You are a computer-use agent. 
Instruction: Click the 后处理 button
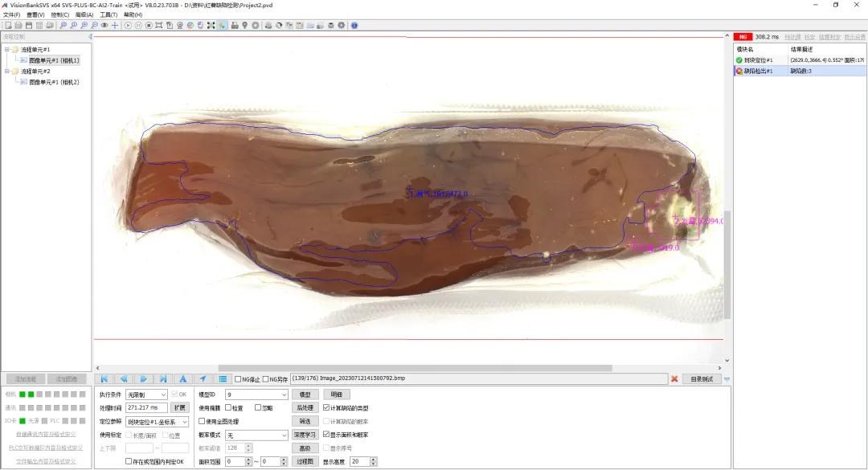pyautogui.click(x=305, y=408)
